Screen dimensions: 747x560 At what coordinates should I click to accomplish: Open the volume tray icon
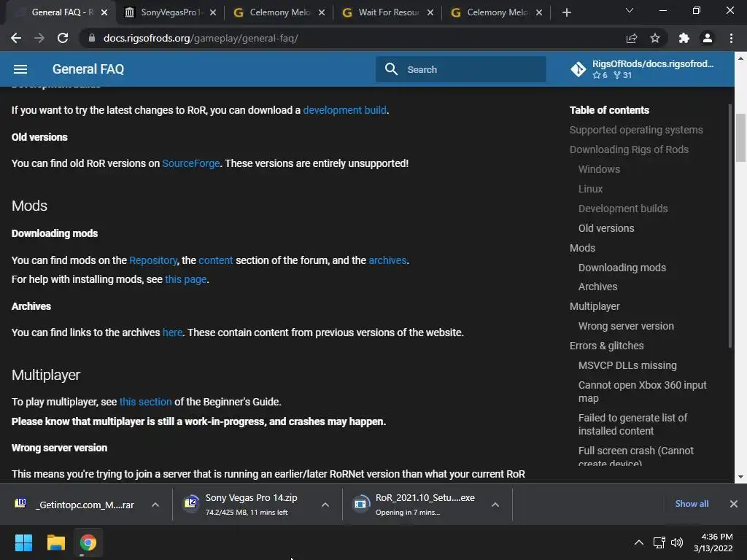[676, 542]
